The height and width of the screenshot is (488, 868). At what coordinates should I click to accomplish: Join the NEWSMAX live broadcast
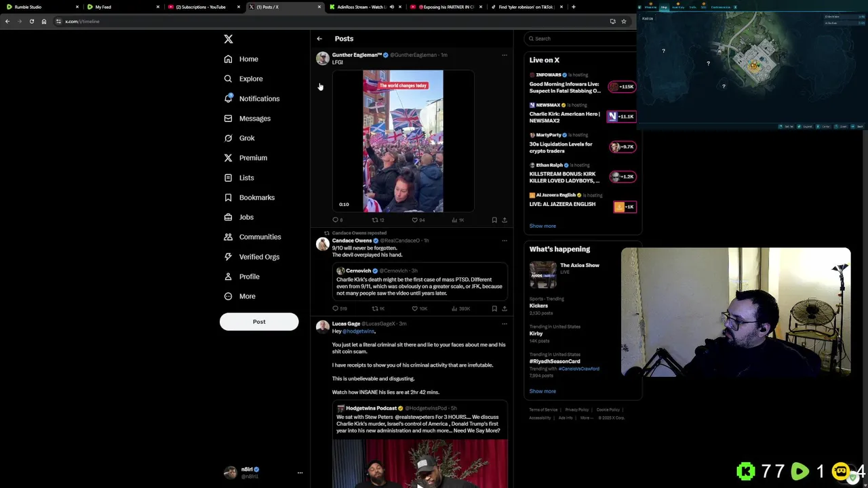tap(583, 114)
